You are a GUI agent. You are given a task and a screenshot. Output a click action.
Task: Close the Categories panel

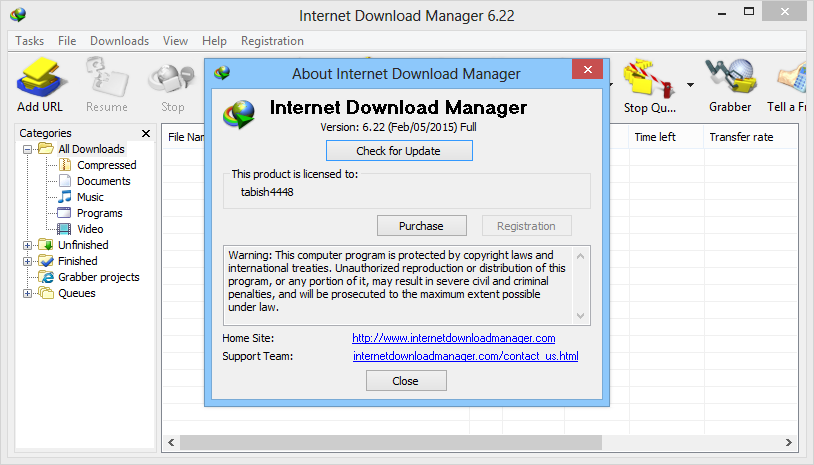(x=146, y=134)
